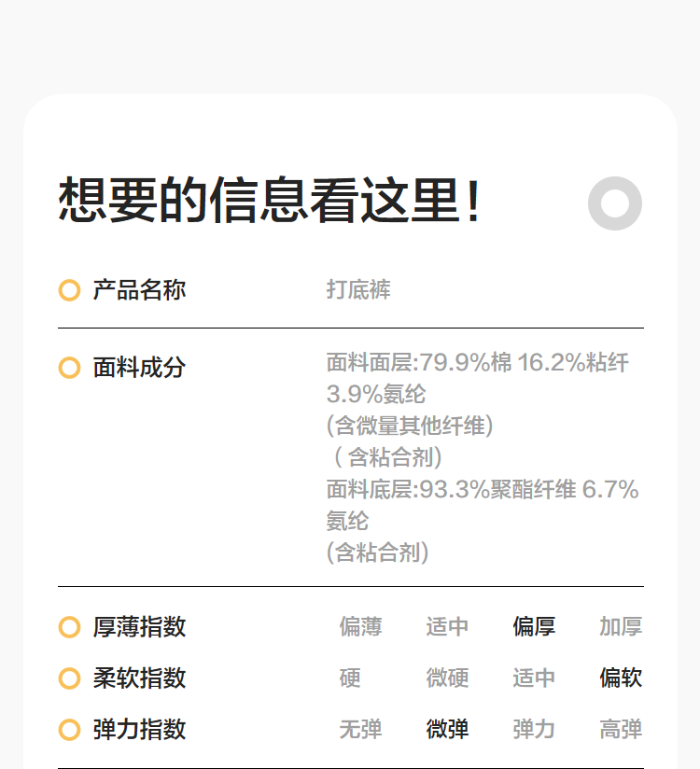Select 适中 in the thickness index row
700x769 pixels.
[447, 627]
